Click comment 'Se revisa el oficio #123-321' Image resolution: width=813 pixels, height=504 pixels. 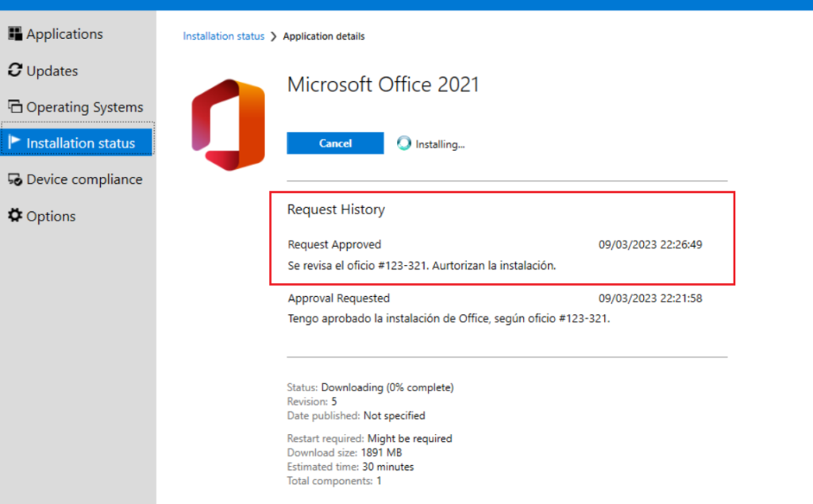tap(422, 265)
